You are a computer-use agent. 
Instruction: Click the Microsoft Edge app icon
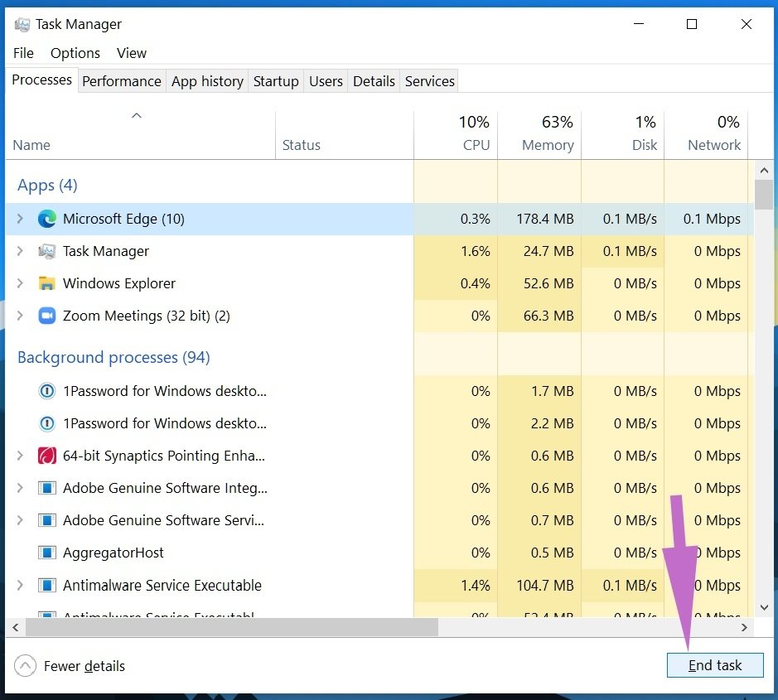47,219
